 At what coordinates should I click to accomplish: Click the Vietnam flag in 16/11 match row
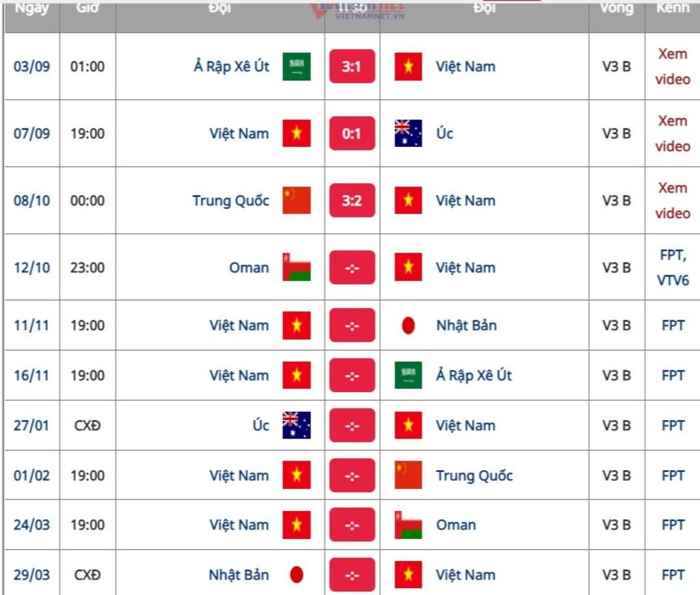pyautogui.click(x=297, y=375)
